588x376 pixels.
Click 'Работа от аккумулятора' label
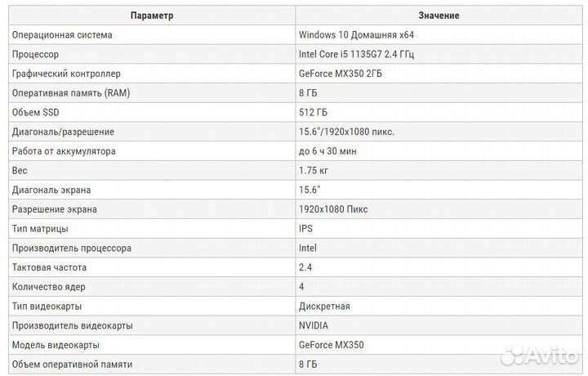point(64,151)
